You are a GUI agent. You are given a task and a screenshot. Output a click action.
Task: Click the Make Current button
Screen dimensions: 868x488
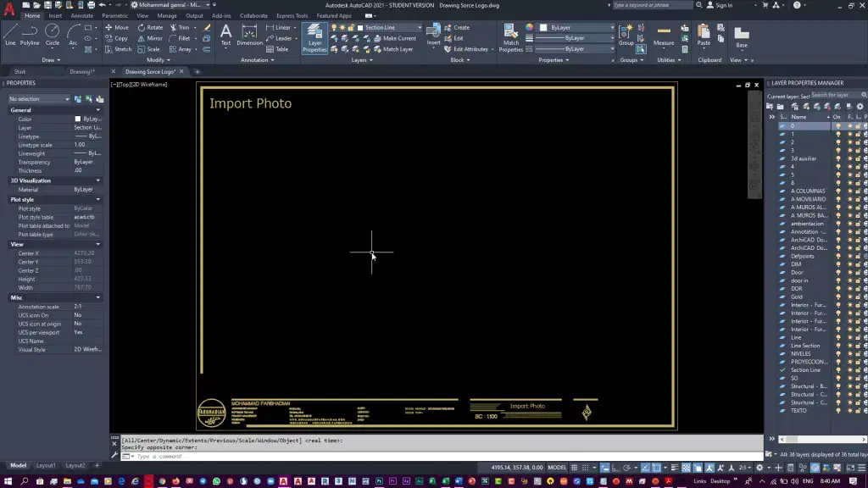(395, 38)
